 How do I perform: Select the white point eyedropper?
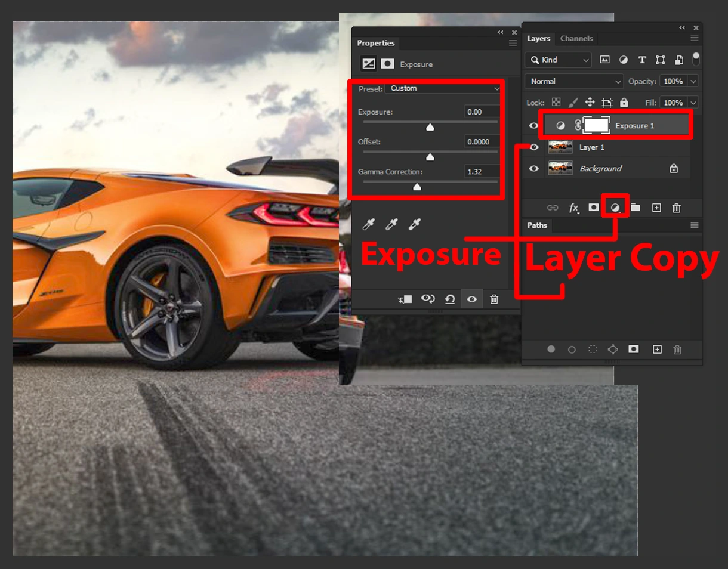click(x=414, y=224)
